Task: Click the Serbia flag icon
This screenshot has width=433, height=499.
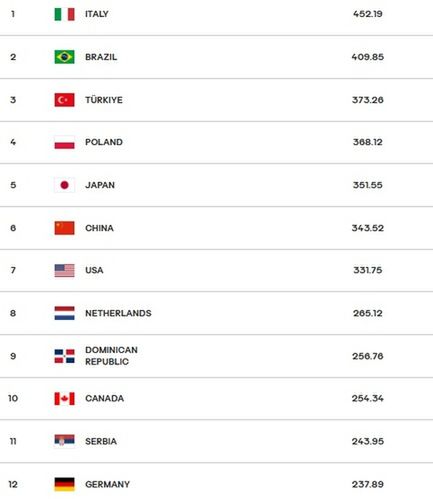Action: tap(64, 441)
